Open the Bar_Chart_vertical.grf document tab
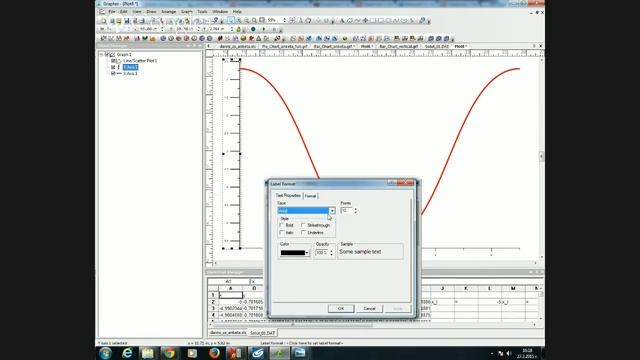 tap(399, 47)
